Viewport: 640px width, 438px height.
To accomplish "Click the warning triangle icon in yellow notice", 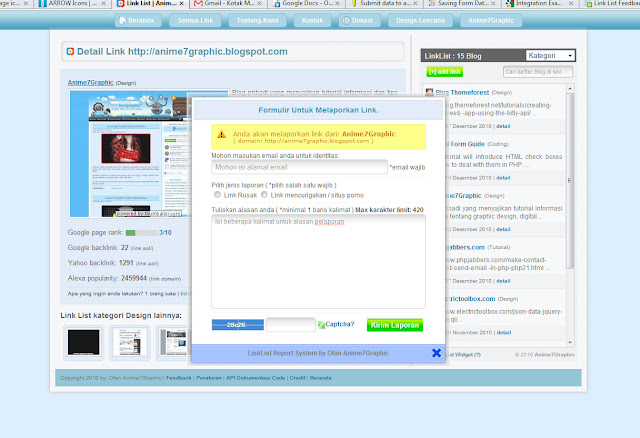I will pos(221,134).
